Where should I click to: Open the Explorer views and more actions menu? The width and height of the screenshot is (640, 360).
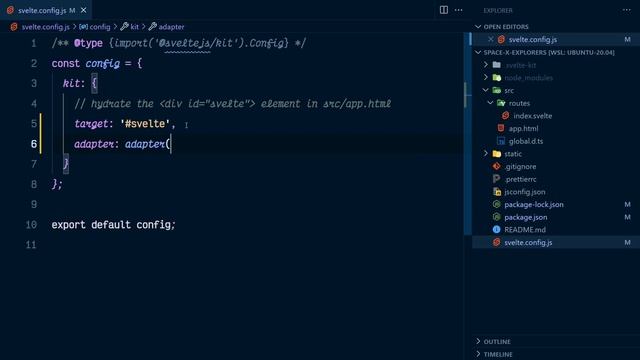627,10
